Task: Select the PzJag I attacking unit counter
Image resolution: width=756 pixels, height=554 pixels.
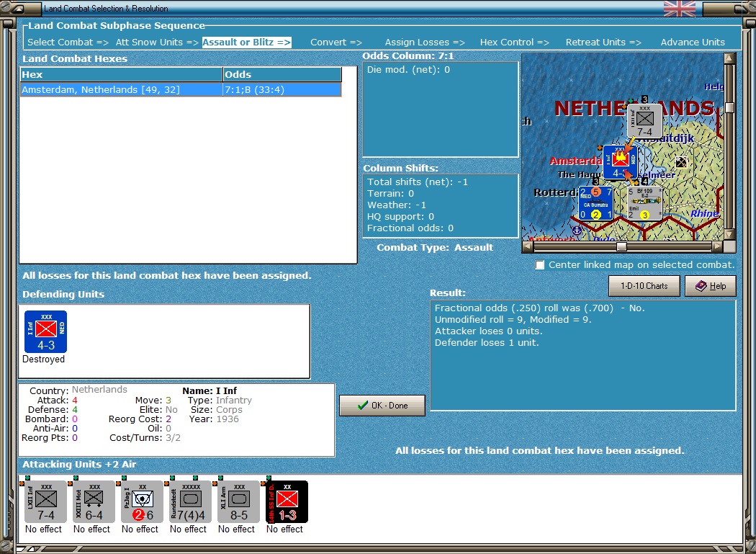Action: 143,501
